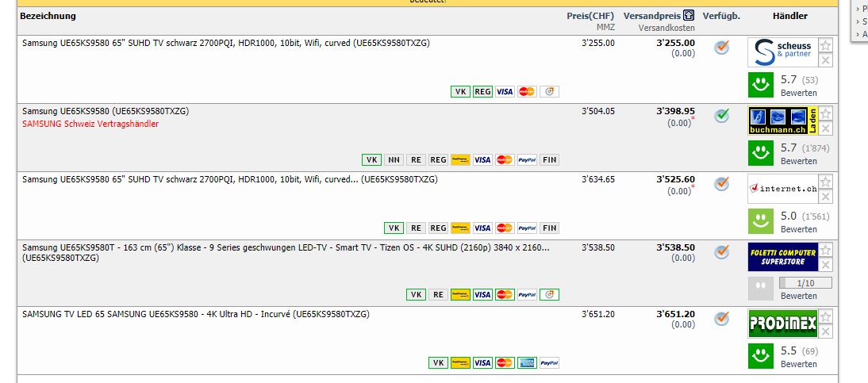Image resolution: width=868 pixels, height=383 pixels.
Task: Click FIN badge in buchmann.ch row
Action: tap(549, 160)
